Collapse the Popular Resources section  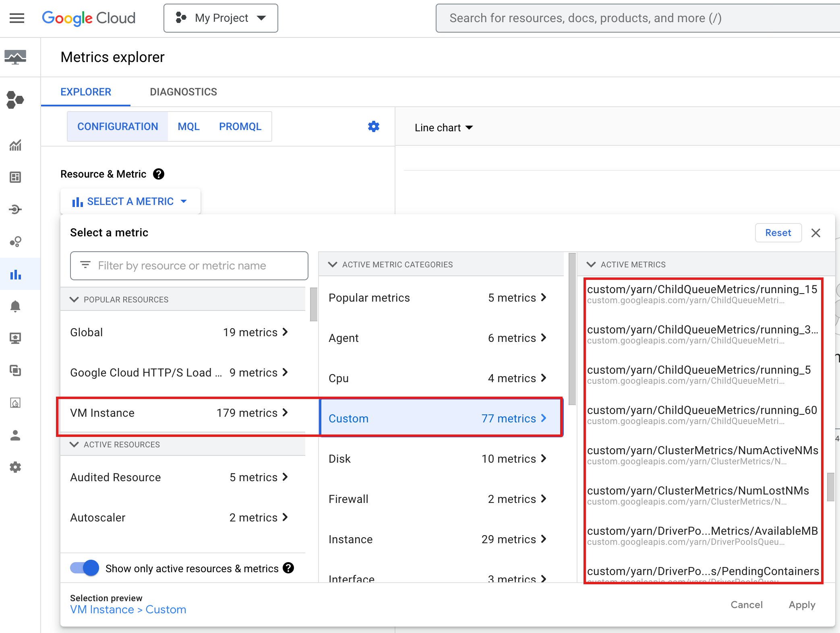click(x=74, y=300)
